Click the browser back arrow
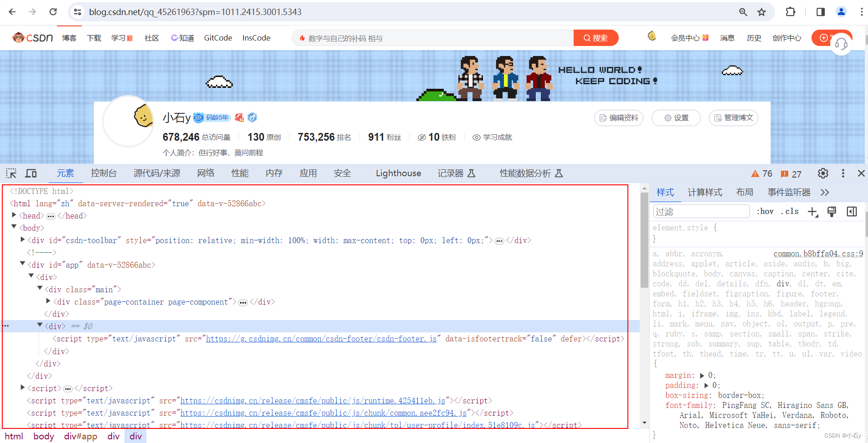Screen dimensions: 868x443 12,12
